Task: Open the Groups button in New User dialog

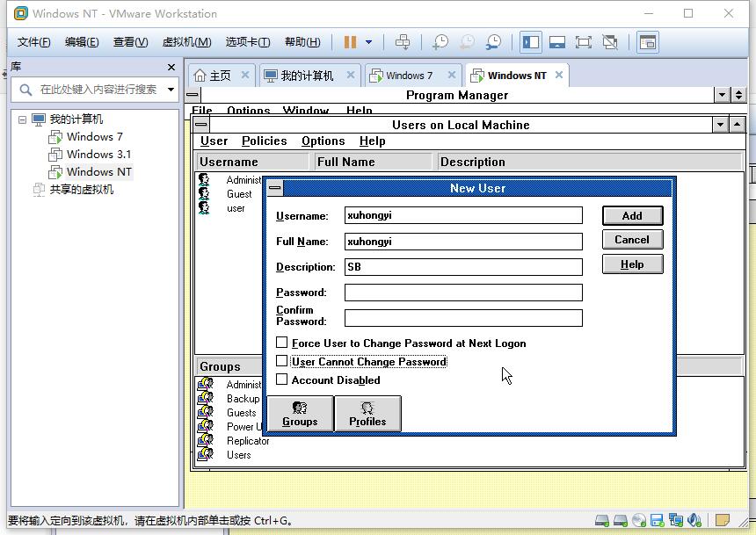Action: click(300, 414)
